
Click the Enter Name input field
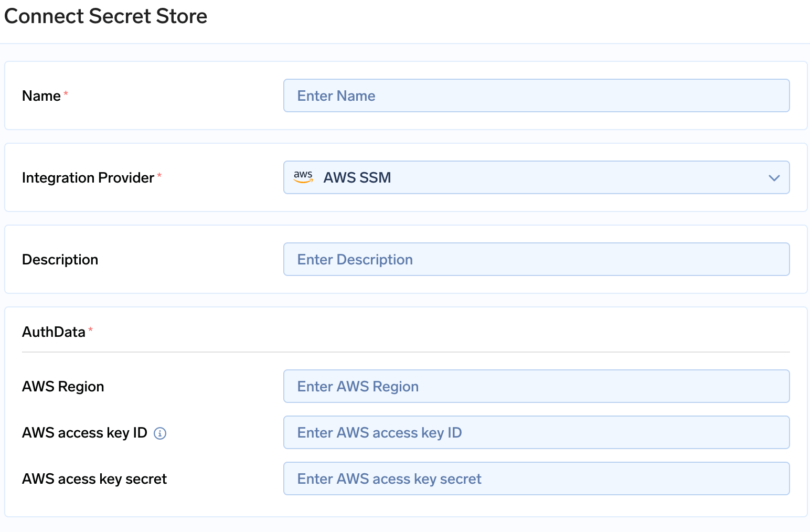click(536, 95)
